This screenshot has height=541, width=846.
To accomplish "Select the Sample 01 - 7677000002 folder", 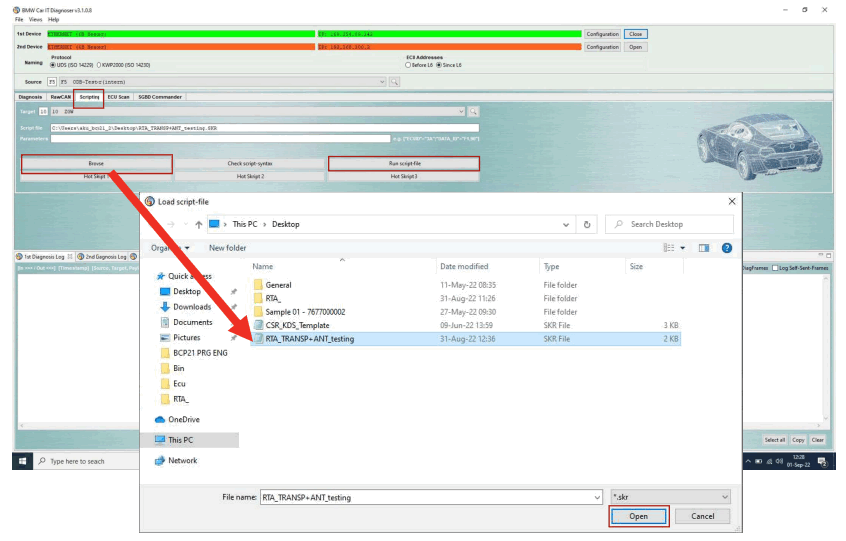I will pos(305,312).
